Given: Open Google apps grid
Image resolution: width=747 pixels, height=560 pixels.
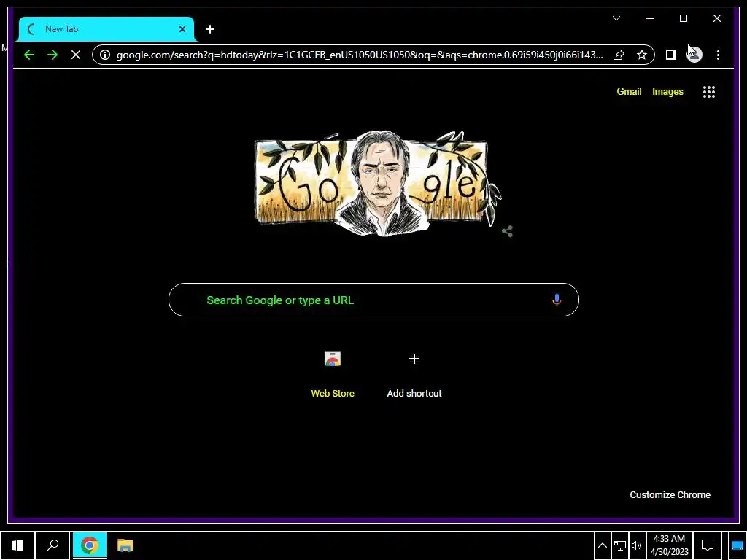Looking at the screenshot, I should [709, 91].
